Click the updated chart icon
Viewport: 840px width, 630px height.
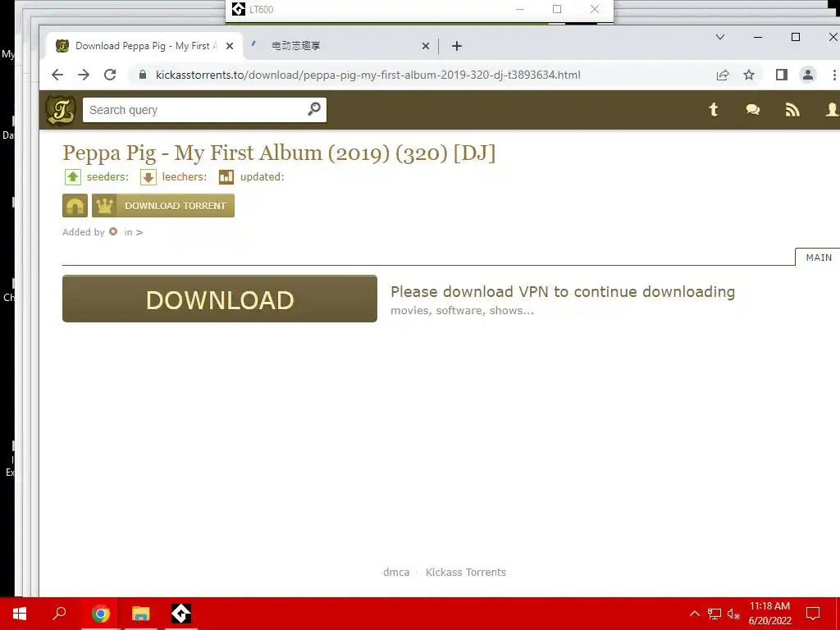pos(226,177)
